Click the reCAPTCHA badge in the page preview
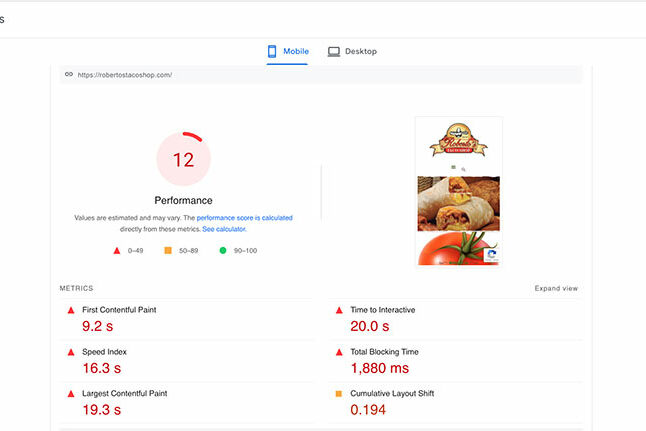646x431 pixels. coord(491,255)
